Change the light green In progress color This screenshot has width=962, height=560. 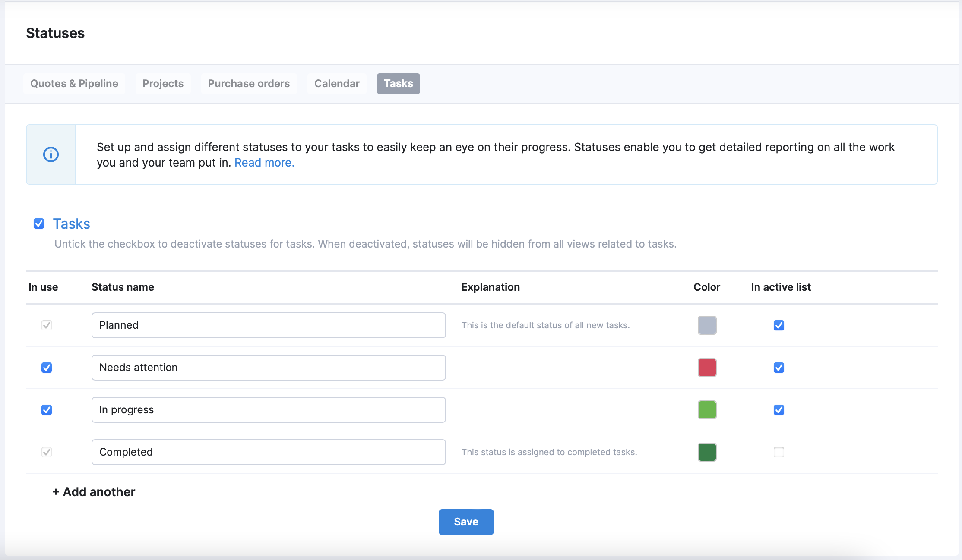point(707,410)
